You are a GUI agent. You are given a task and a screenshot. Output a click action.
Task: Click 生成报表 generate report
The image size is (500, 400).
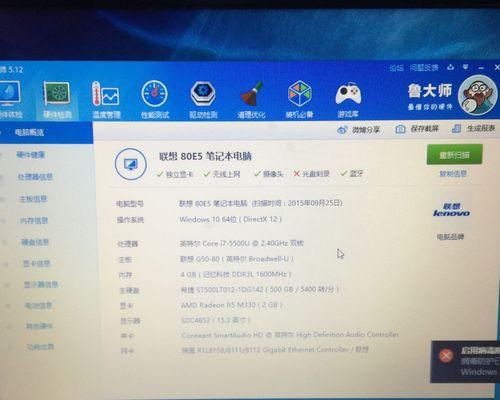pyautogui.click(x=473, y=128)
